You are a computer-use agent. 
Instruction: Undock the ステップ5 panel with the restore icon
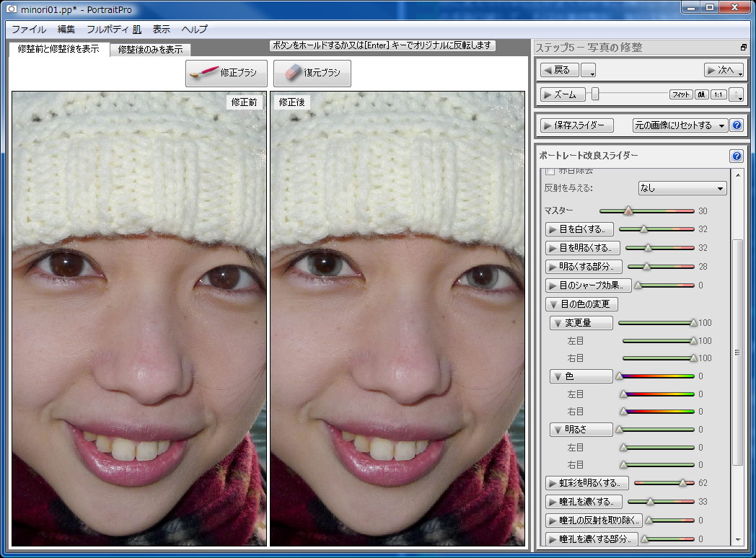pos(744,48)
